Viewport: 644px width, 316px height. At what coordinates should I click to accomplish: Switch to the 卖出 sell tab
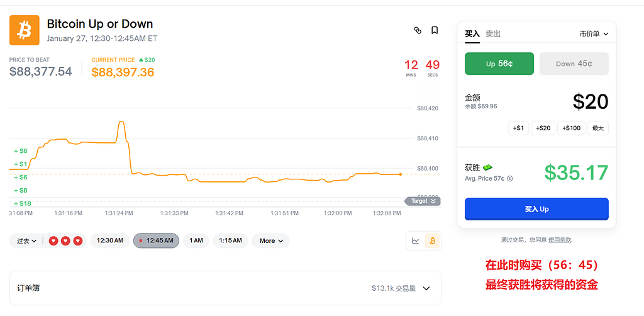tap(493, 34)
